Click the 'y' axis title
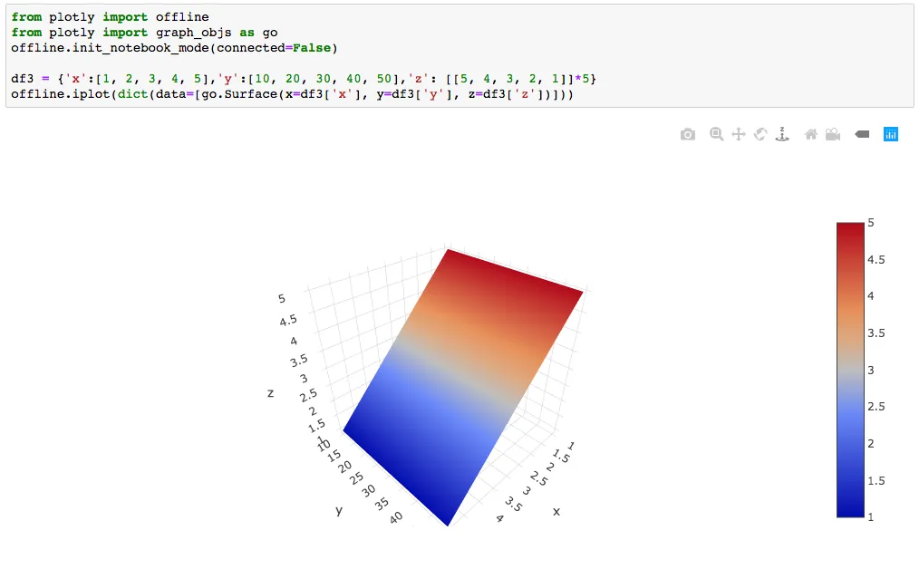 point(339,511)
